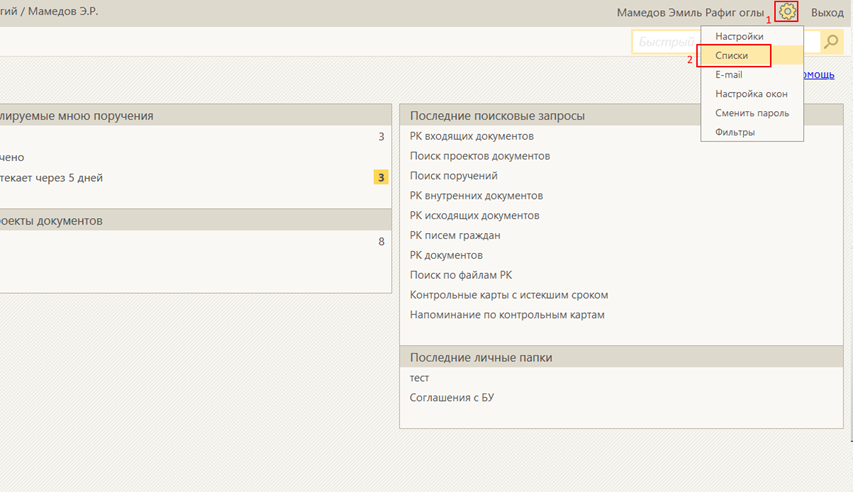
Task: Choose Сменить пароль in the menu
Action: click(752, 113)
